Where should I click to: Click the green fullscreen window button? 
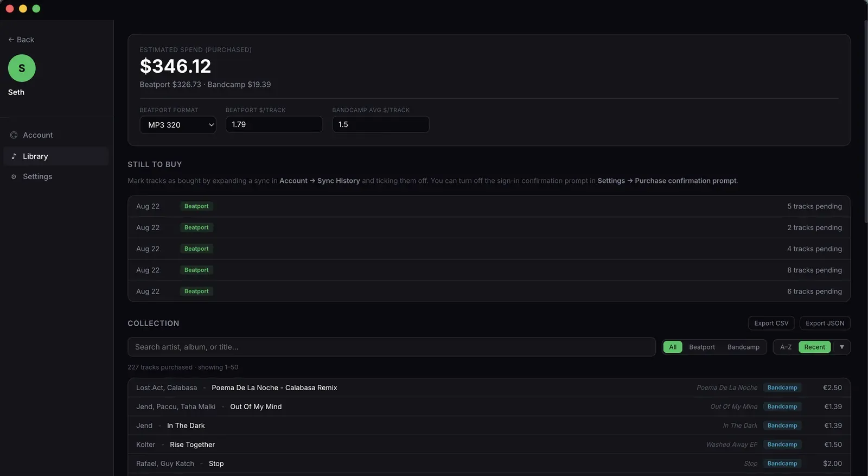[x=36, y=9]
